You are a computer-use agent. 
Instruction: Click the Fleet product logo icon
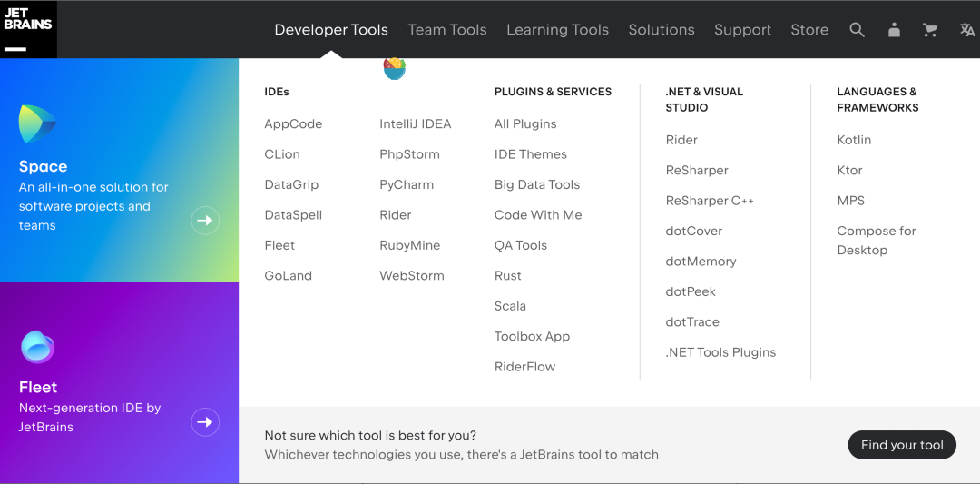[37, 347]
